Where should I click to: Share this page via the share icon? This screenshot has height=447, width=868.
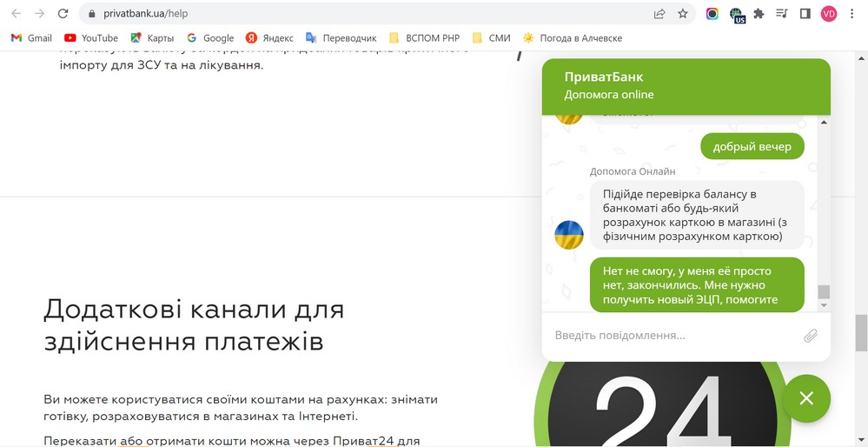point(659,14)
